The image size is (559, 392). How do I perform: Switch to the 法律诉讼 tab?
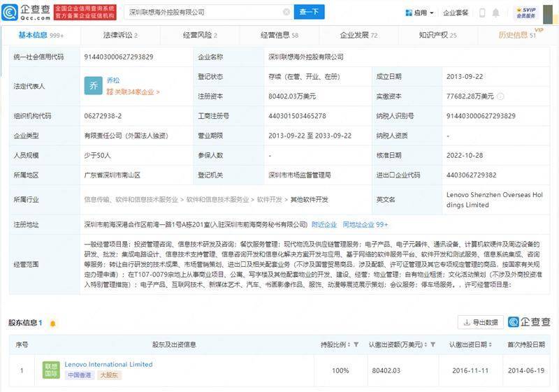click(120, 35)
